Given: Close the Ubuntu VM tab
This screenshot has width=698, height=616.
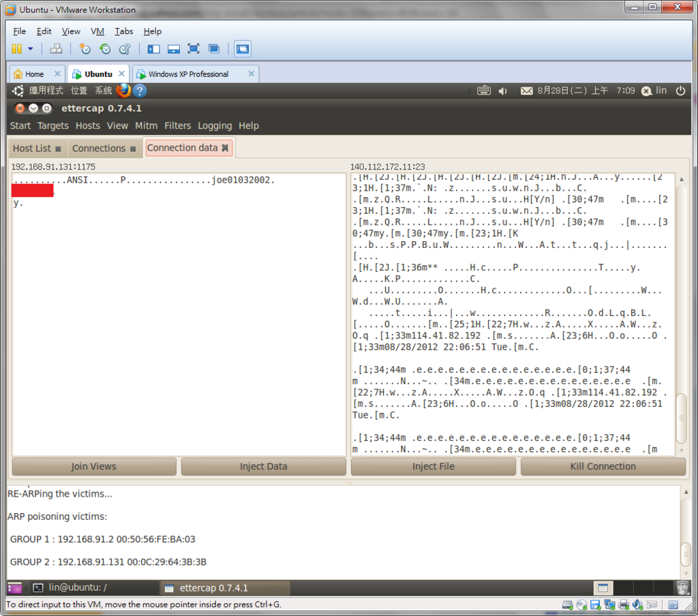Looking at the screenshot, I should (x=121, y=74).
